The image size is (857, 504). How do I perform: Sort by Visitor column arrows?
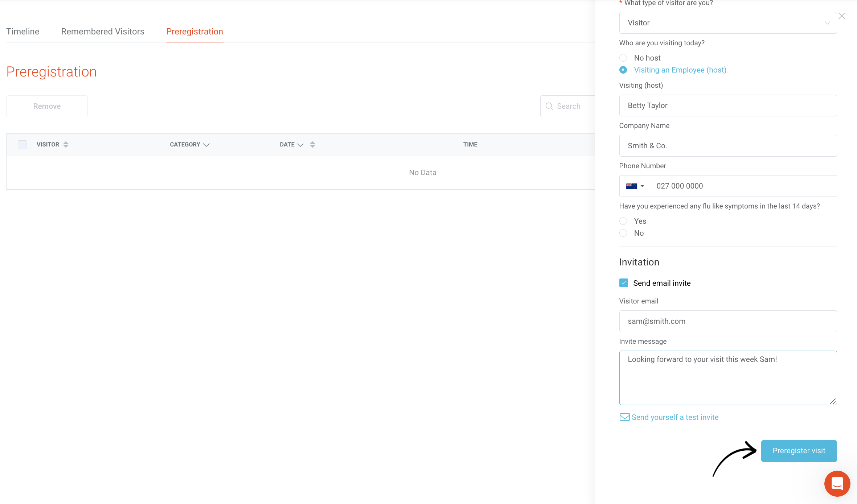[x=66, y=144]
